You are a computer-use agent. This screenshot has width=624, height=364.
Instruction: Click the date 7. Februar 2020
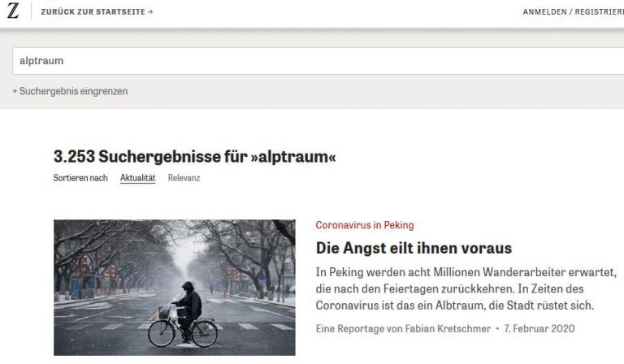(x=539, y=327)
